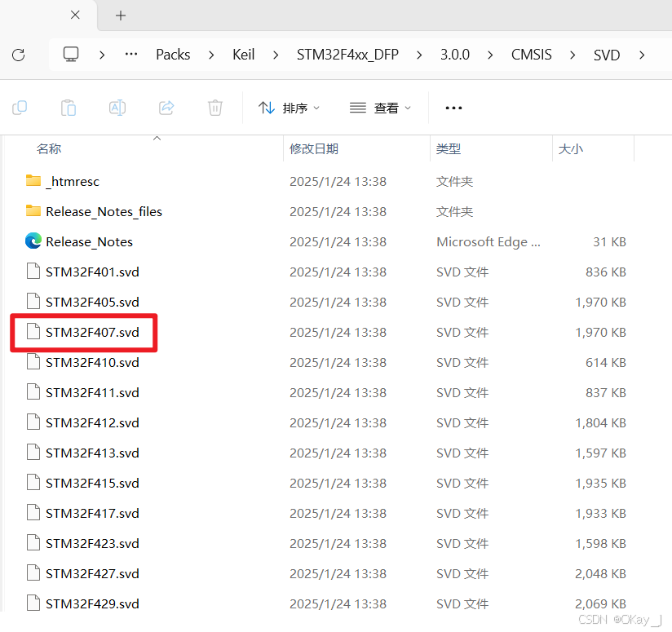Click the _htmresc folder icon

click(x=33, y=181)
